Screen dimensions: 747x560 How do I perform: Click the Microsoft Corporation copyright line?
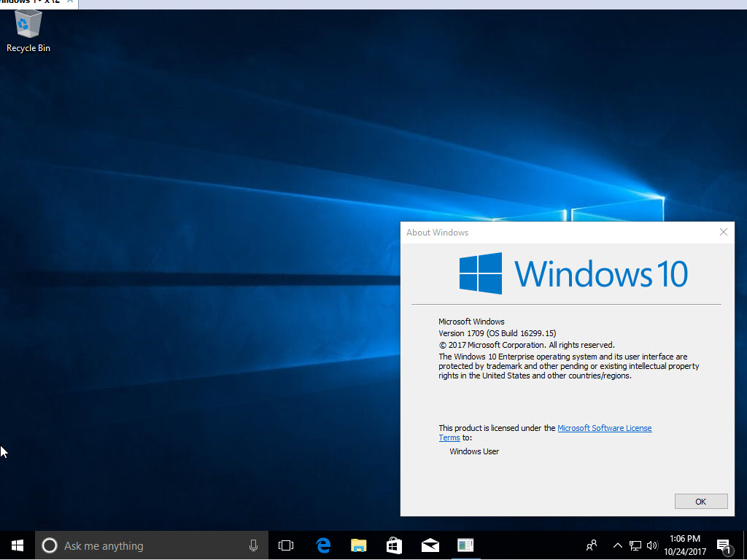(x=527, y=345)
